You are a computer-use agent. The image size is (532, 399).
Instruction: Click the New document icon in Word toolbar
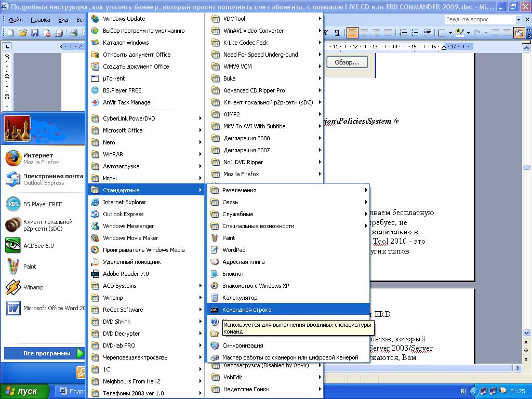(x=11, y=33)
